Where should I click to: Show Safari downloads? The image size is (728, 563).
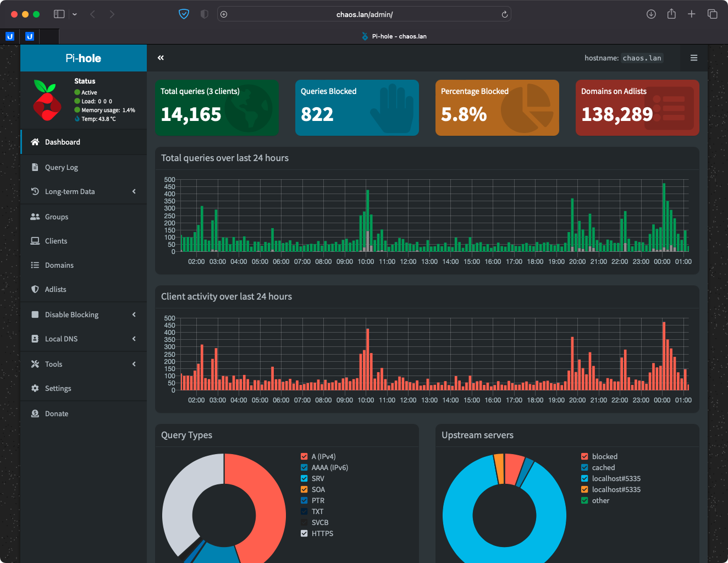point(651,14)
